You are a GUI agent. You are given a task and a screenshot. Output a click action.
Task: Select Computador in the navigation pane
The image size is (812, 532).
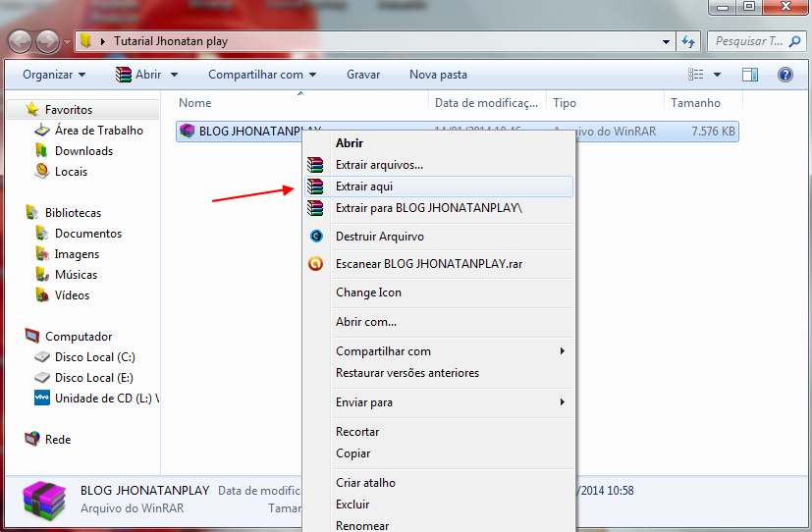[79, 337]
